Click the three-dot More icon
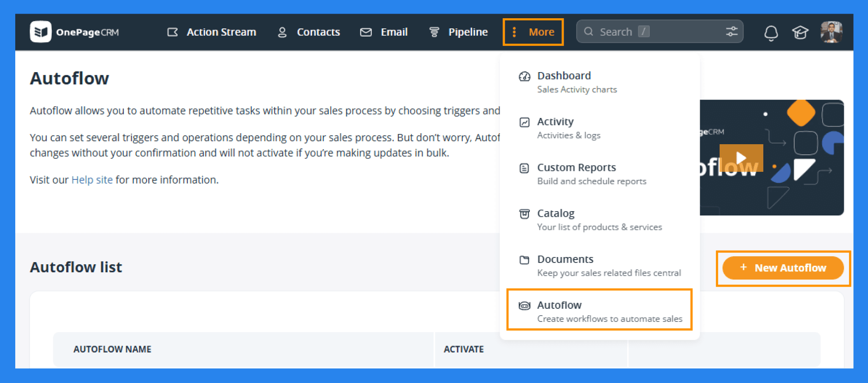The height and width of the screenshot is (383, 868). pyautogui.click(x=514, y=32)
